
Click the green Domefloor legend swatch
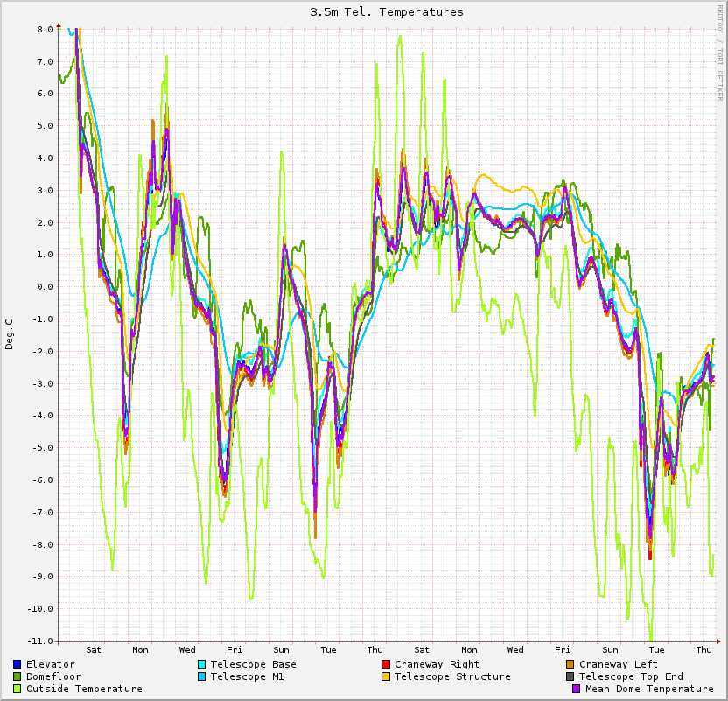click(17, 676)
